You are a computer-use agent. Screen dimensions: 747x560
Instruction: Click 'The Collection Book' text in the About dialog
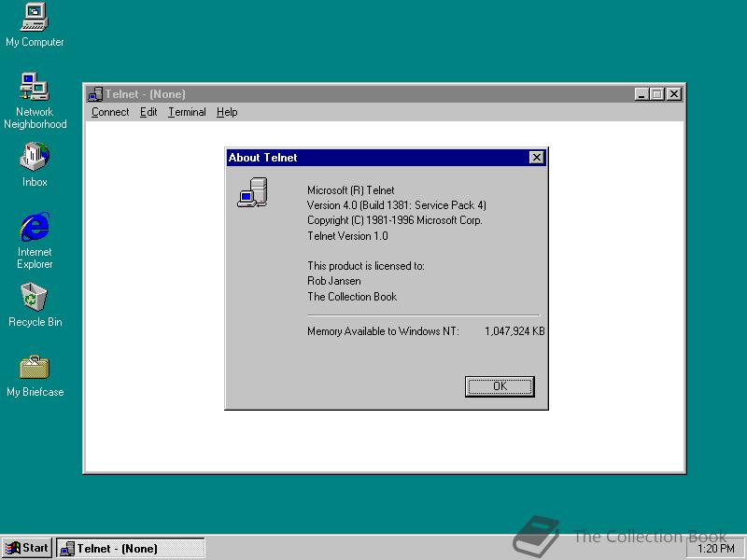coord(352,297)
